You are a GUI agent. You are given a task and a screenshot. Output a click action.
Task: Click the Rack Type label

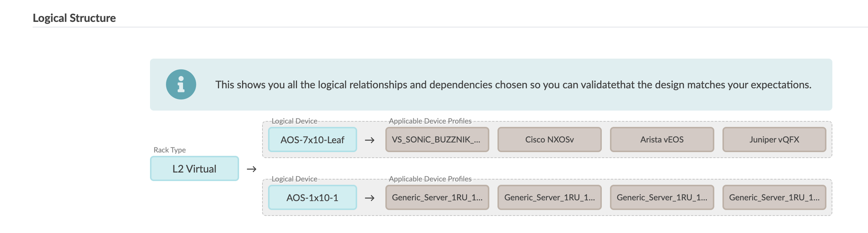coord(170,150)
